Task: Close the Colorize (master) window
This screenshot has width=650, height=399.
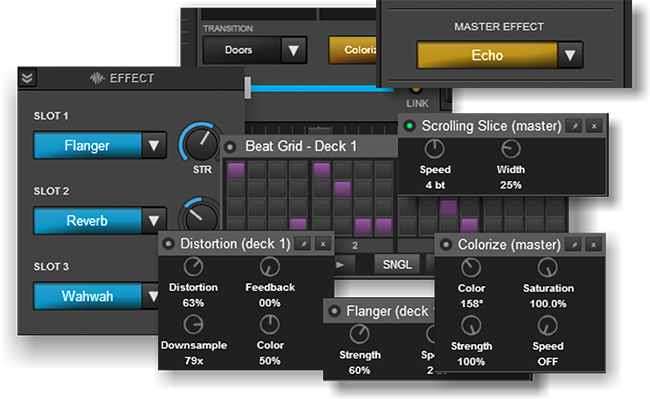Action: pos(593,245)
